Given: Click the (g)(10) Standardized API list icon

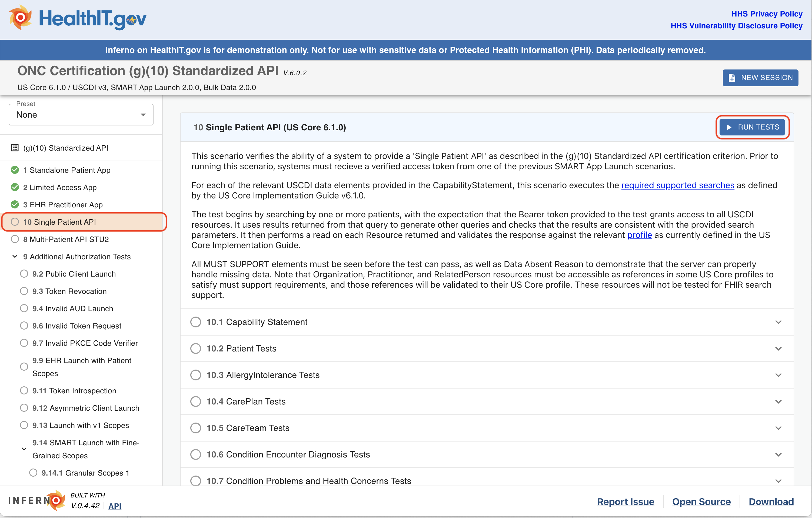Looking at the screenshot, I should coord(15,148).
